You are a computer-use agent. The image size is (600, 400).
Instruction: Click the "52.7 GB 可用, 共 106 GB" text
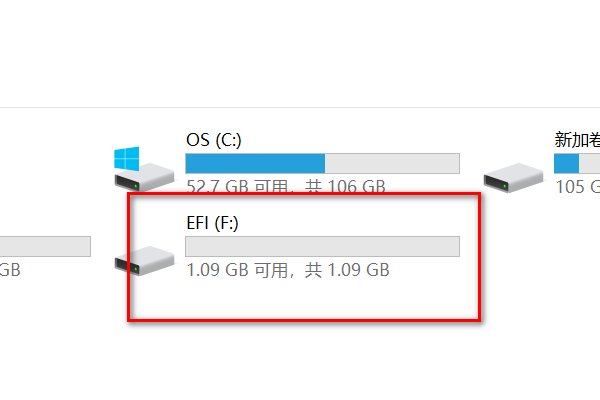[286, 187]
